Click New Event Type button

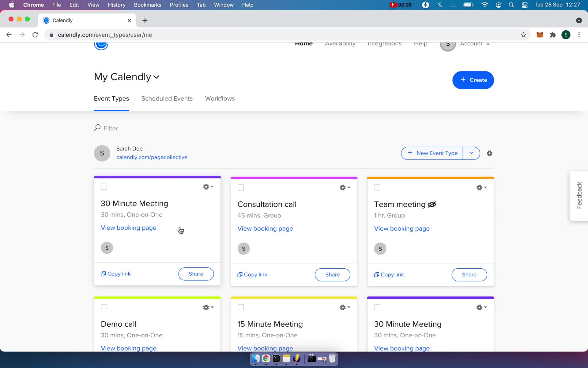(x=432, y=153)
